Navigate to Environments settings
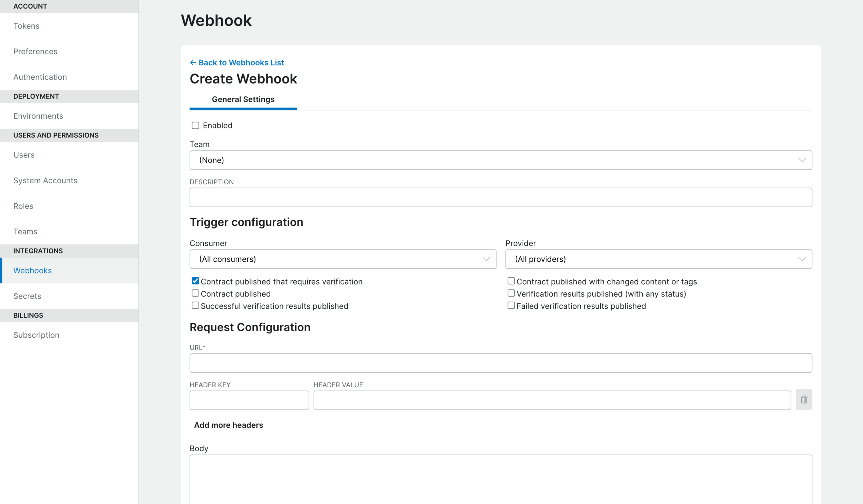This screenshot has height=504, width=863. coord(38,115)
